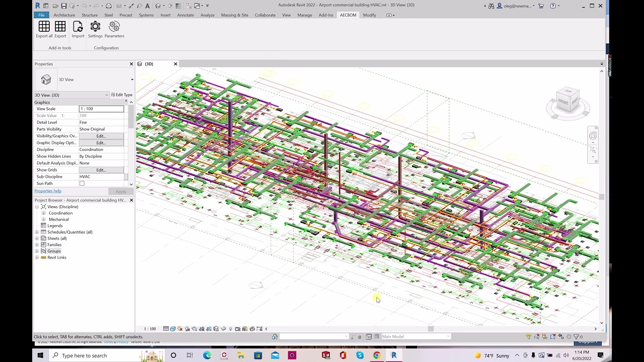This screenshot has height=362, width=644.
Task: Click the horizontal scrollbar of the 3D view
Action: (x=430, y=329)
